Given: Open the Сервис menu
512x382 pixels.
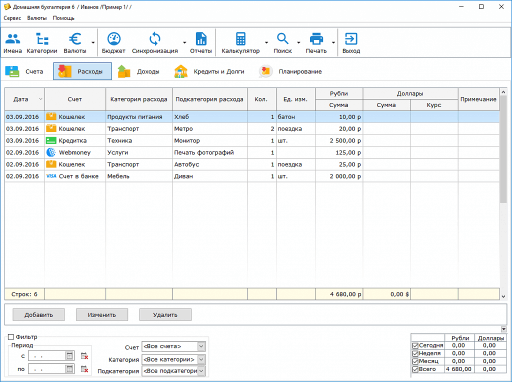Looking at the screenshot, I should tap(12, 18).
